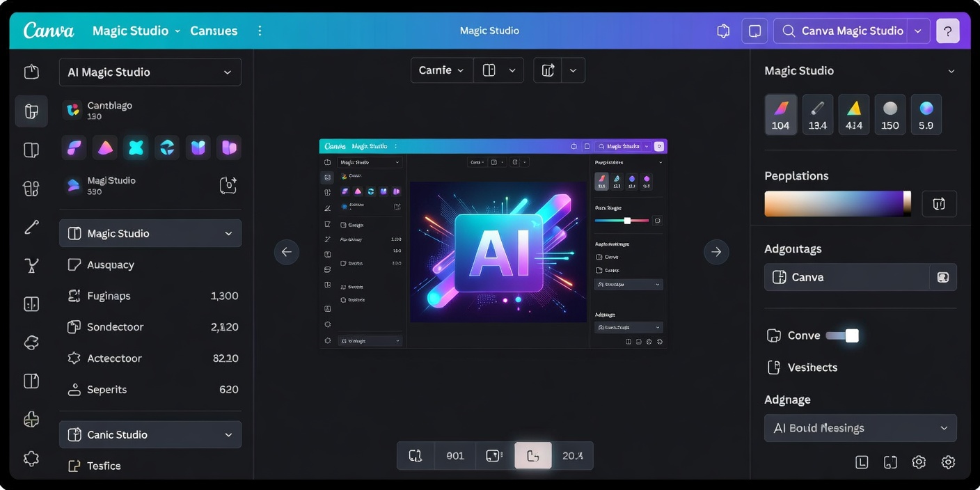Select the 104 gradient style tile
This screenshot has width=980, height=490.
(x=781, y=115)
